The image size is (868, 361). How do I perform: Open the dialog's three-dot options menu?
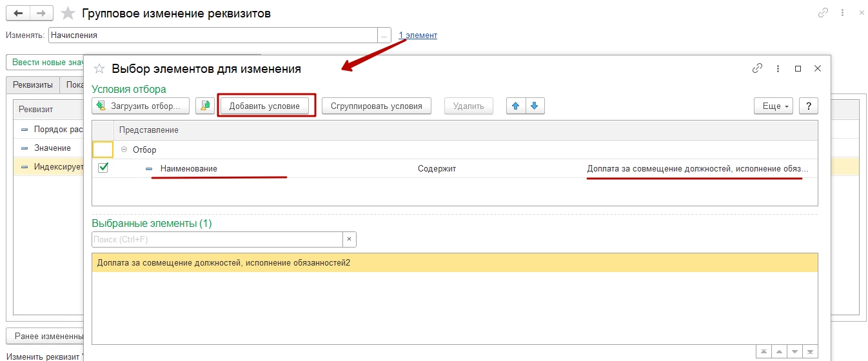tap(778, 68)
